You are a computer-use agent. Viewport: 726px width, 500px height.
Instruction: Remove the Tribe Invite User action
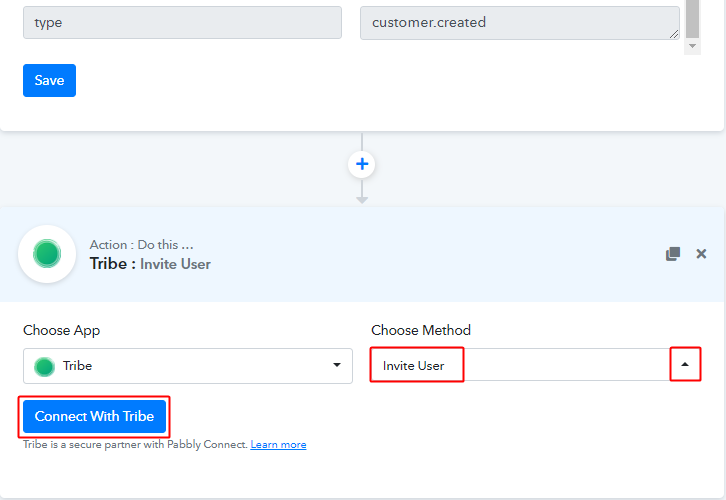701,254
